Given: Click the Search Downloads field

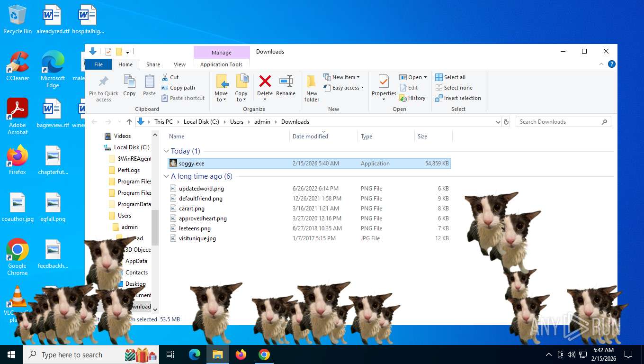Looking at the screenshot, I should [563, 122].
